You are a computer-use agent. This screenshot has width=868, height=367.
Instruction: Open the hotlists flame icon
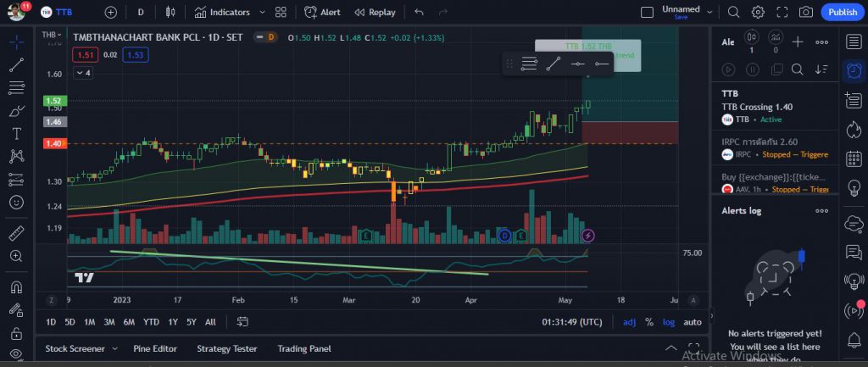(854, 130)
